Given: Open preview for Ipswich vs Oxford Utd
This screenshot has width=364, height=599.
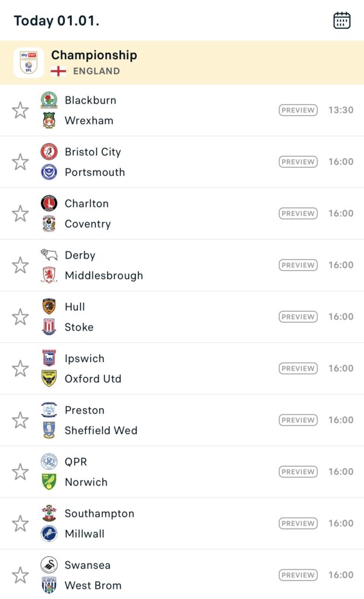Looking at the screenshot, I should click(298, 369).
